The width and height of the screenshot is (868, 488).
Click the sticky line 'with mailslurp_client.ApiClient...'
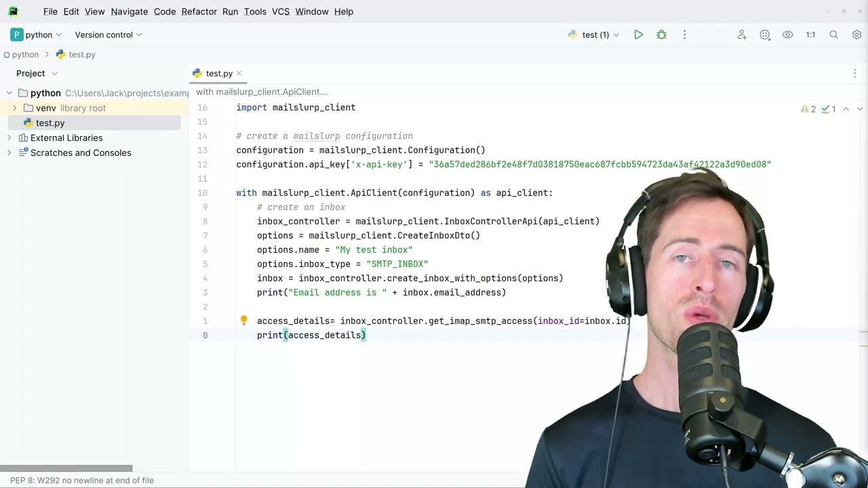coord(261,91)
